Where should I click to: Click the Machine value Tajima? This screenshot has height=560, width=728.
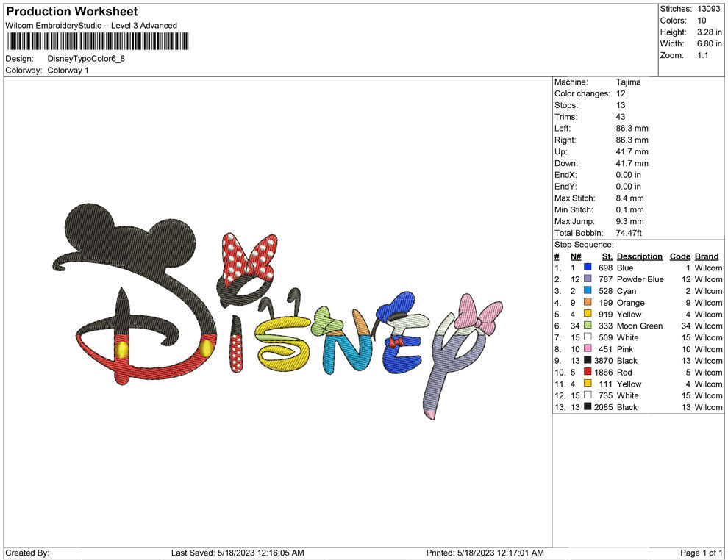pyautogui.click(x=628, y=82)
